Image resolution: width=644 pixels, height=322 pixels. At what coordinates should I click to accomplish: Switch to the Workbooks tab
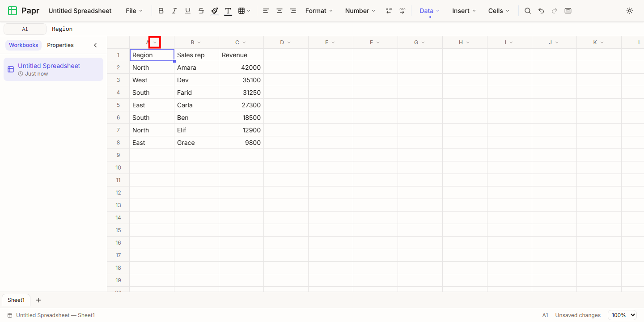coord(24,45)
